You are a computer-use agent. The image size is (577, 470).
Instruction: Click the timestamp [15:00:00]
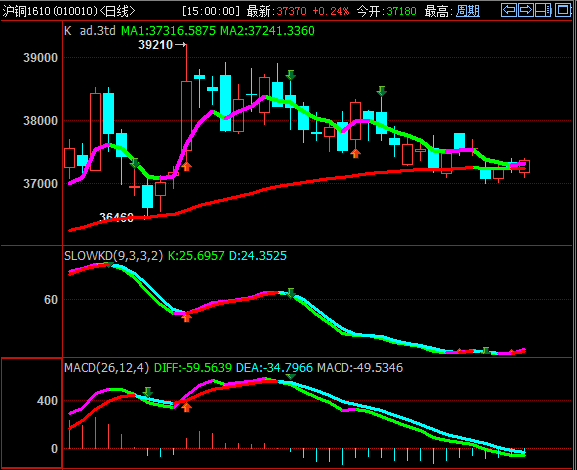(210, 11)
